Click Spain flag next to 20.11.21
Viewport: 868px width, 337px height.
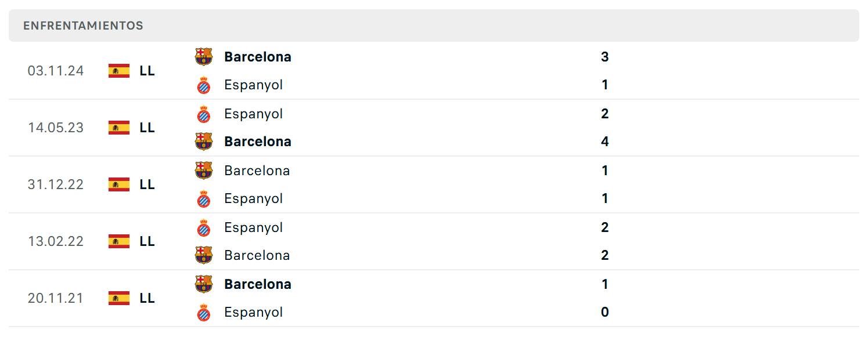(119, 298)
